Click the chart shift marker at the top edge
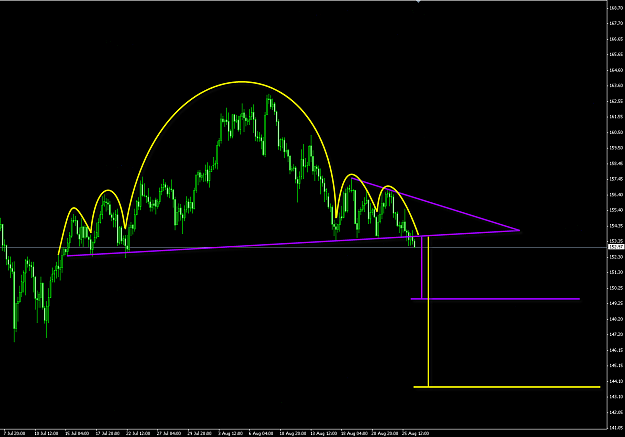The image size is (625, 437). 418,1
